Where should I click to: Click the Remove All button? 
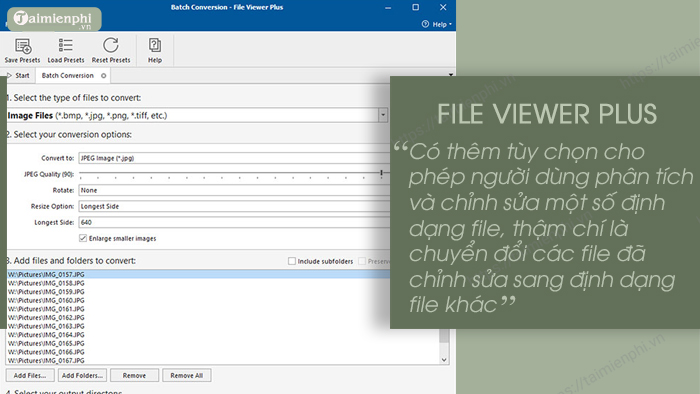(187, 375)
